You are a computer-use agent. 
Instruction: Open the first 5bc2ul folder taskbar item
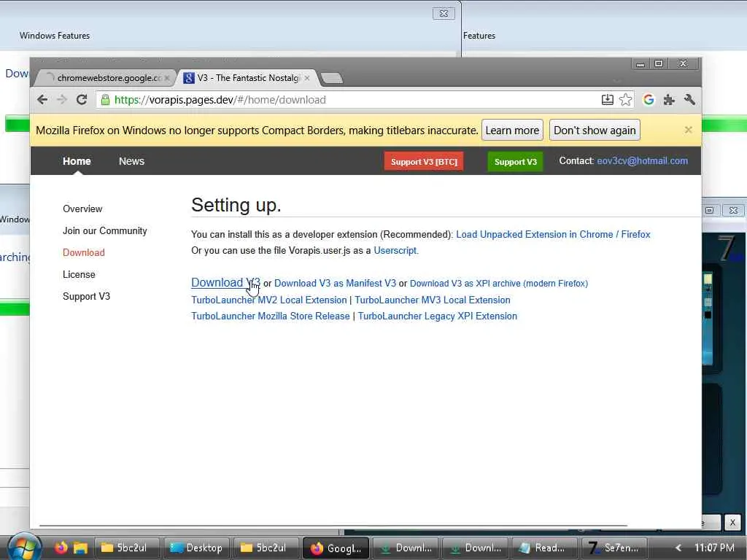(127, 548)
